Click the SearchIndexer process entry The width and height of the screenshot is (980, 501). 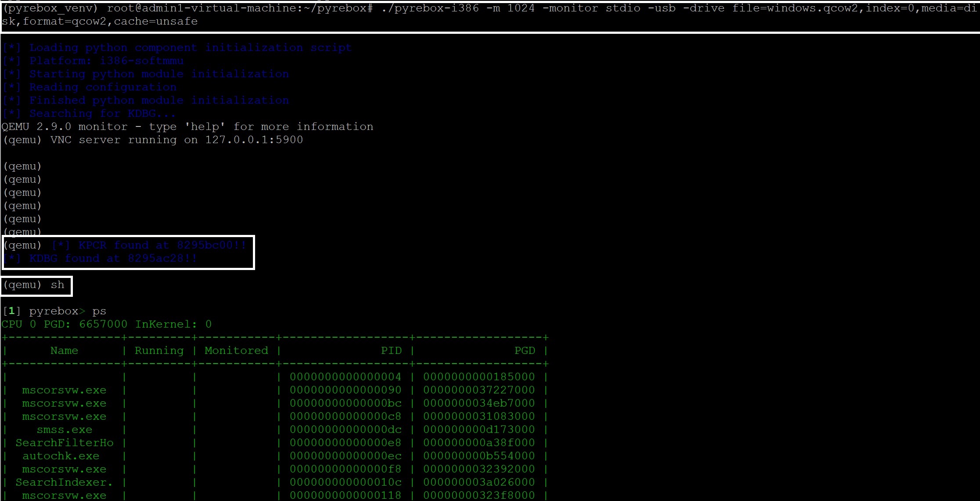[64, 482]
